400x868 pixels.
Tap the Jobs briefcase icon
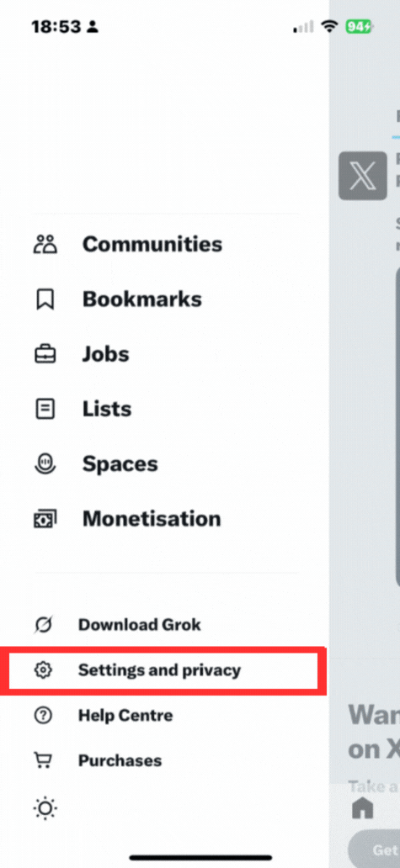coord(45,354)
